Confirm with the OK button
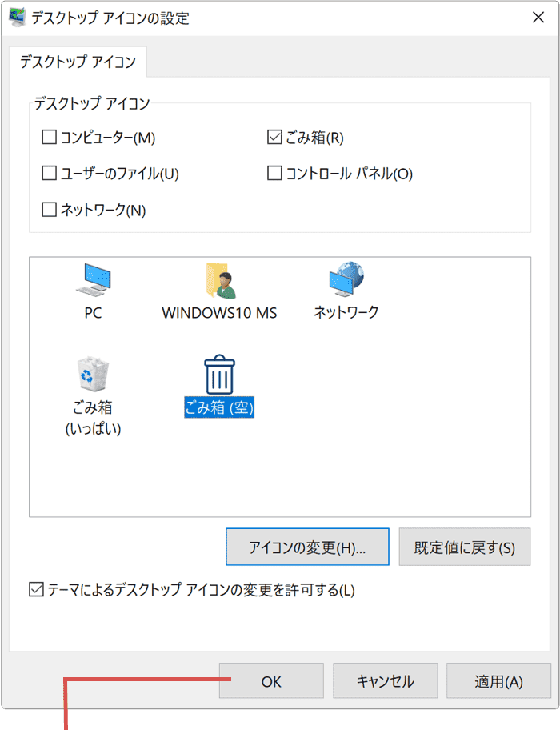 click(x=272, y=680)
